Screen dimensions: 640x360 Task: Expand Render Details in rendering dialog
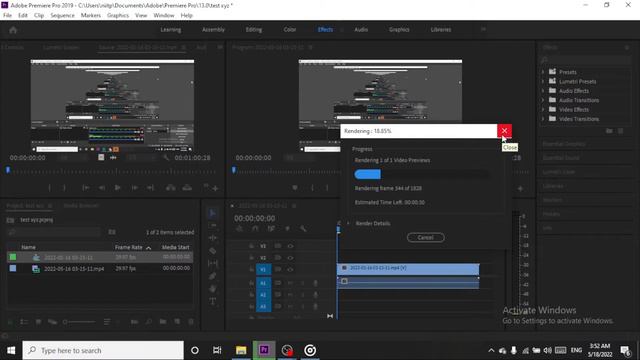pyautogui.click(x=348, y=223)
